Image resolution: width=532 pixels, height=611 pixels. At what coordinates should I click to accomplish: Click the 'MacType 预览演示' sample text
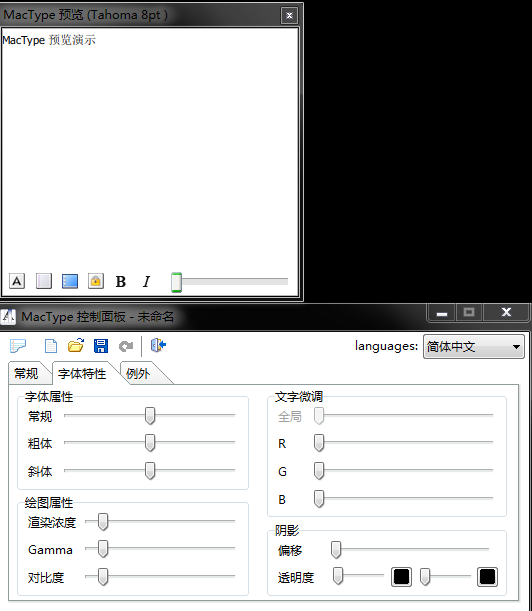(49, 40)
